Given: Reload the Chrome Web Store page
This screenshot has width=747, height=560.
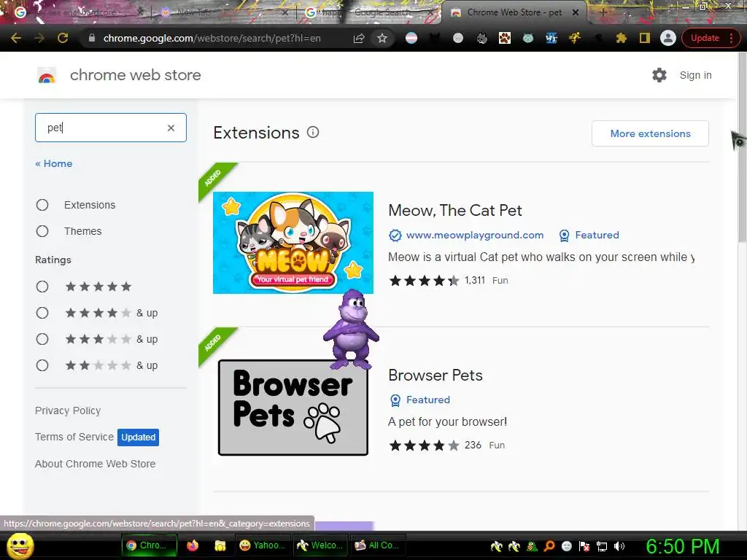Looking at the screenshot, I should click(63, 38).
